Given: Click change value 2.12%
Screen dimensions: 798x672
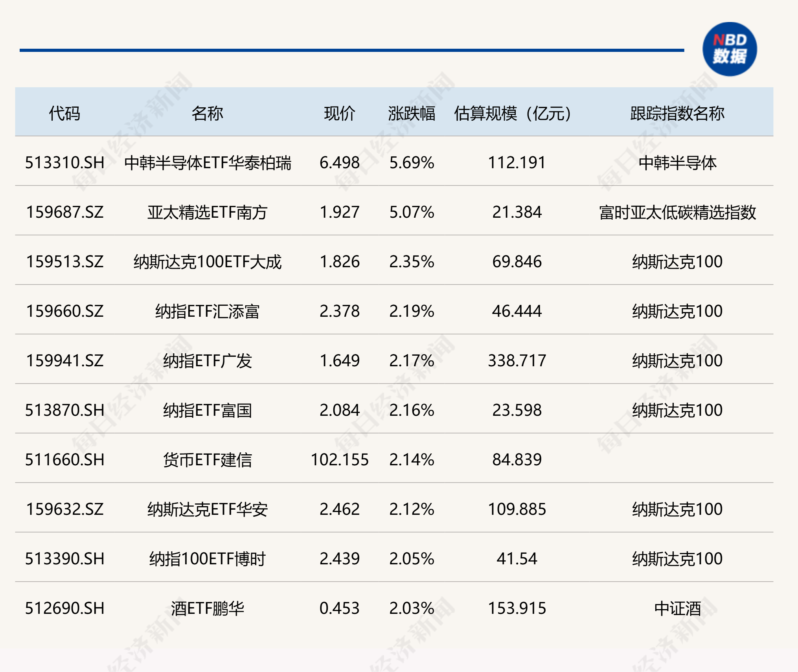Looking at the screenshot, I should coord(412,509).
